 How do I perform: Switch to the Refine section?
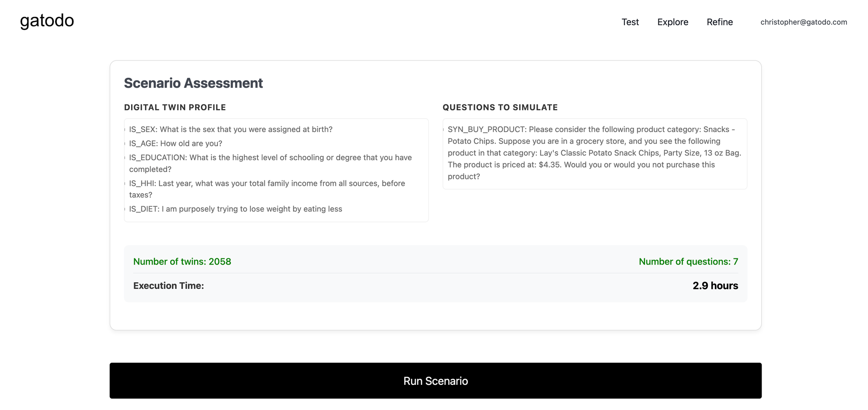tap(719, 22)
